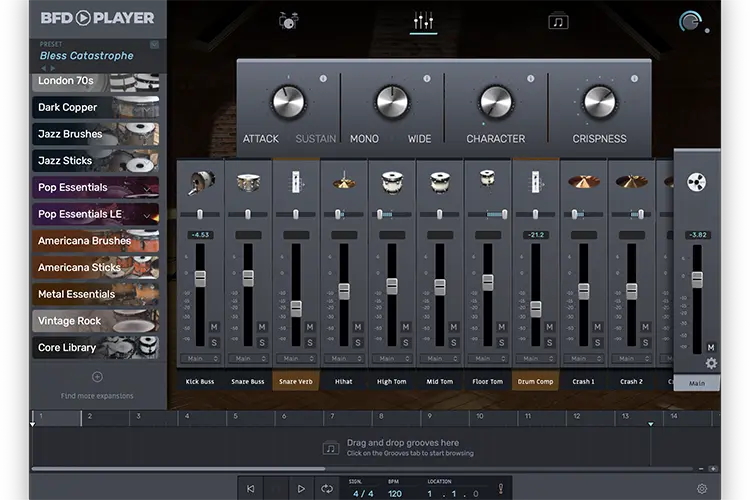Viewport: 750px width, 500px height.
Task: Click the BPM value 120
Action: coord(395,493)
